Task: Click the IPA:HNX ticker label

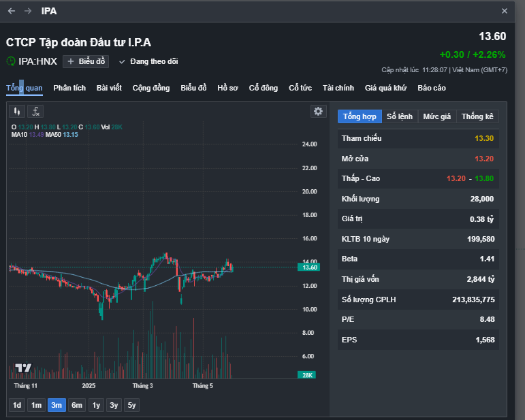Action: point(38,61)
